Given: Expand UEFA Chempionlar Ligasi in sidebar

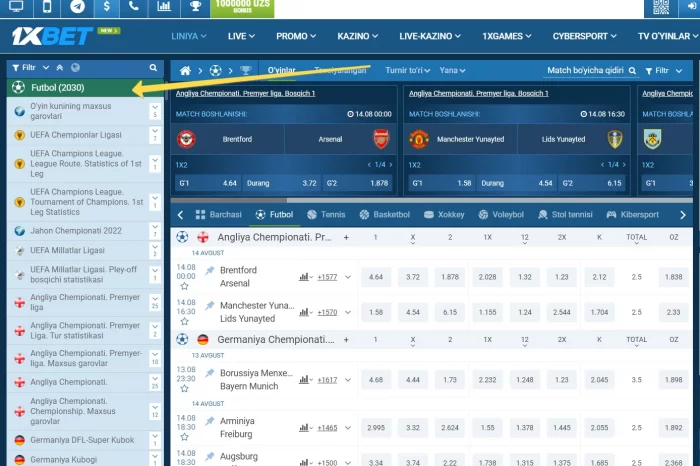Looking at the screenshot, I should click(x=154, y=135).
